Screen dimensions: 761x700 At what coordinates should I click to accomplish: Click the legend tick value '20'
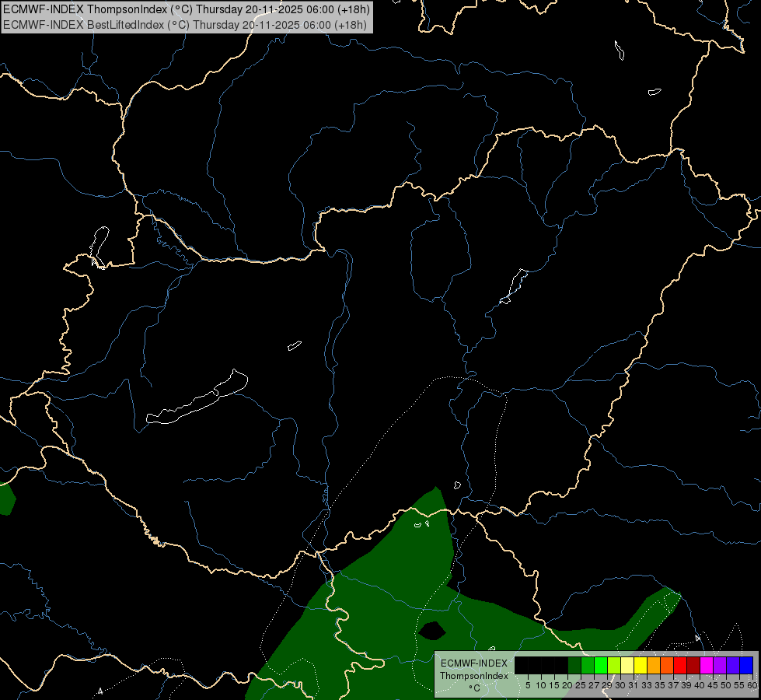point(567,685)
